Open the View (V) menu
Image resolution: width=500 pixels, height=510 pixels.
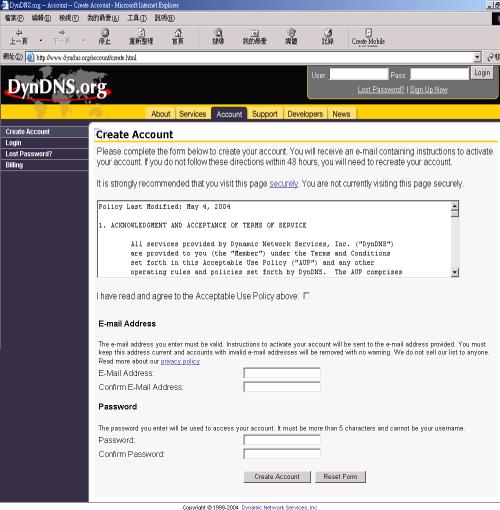(x=69, y=18)
